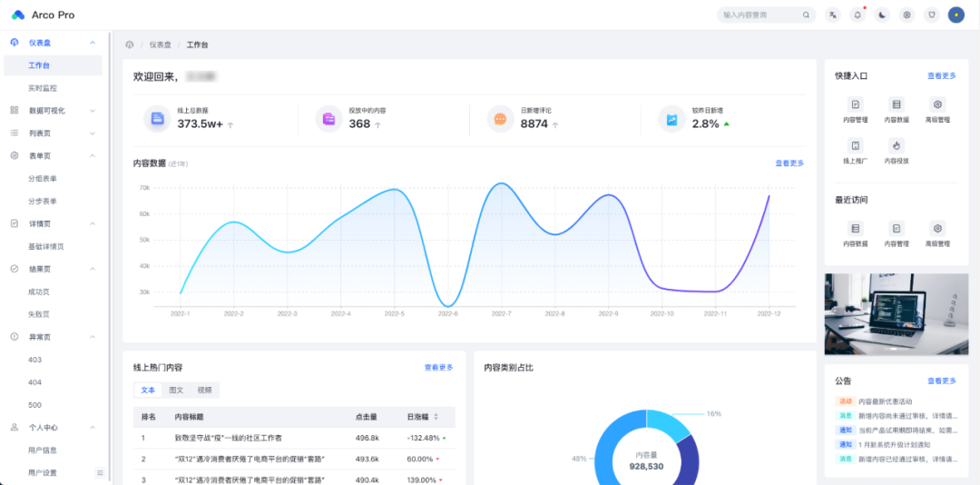Open 内容数据 under 最近访问
The height and width of the screenshot is (485, 980).
pyautogui.click(x=855, y=234)
